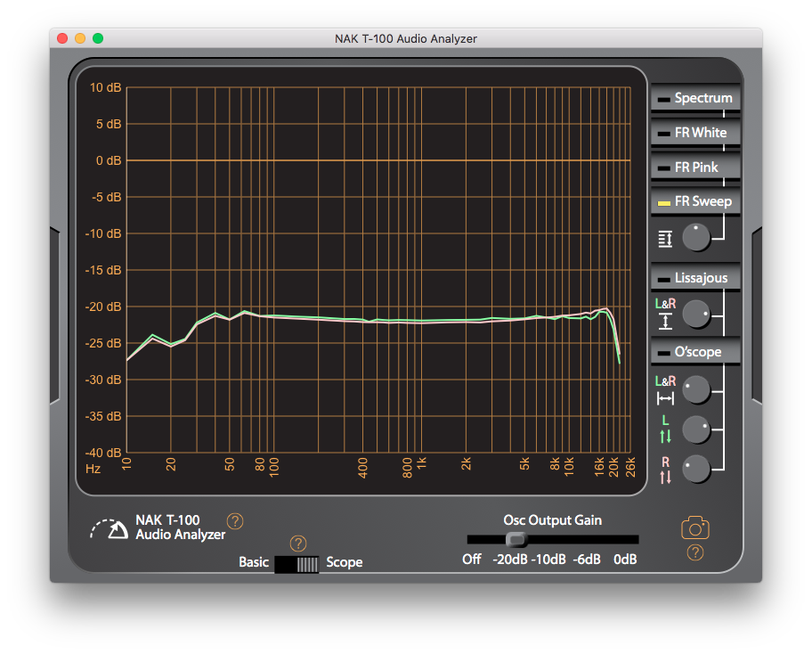Click the help icon below the camera

695,552
